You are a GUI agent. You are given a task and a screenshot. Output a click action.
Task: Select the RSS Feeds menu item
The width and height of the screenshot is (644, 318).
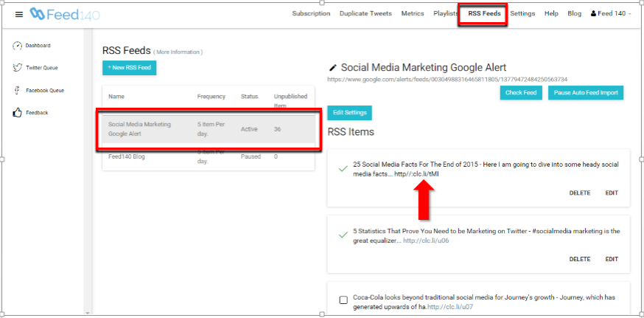tap(484, 13)
